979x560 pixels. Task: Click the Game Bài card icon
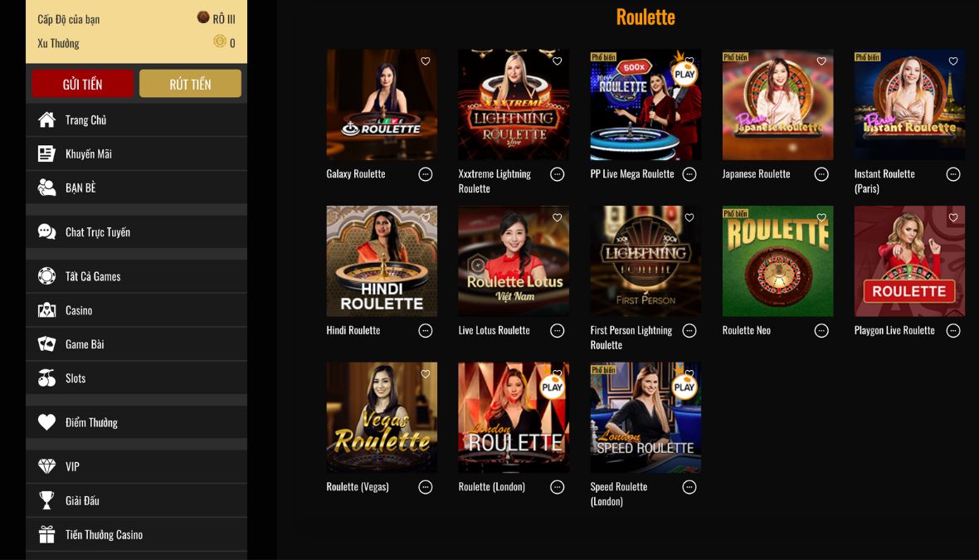46,343
